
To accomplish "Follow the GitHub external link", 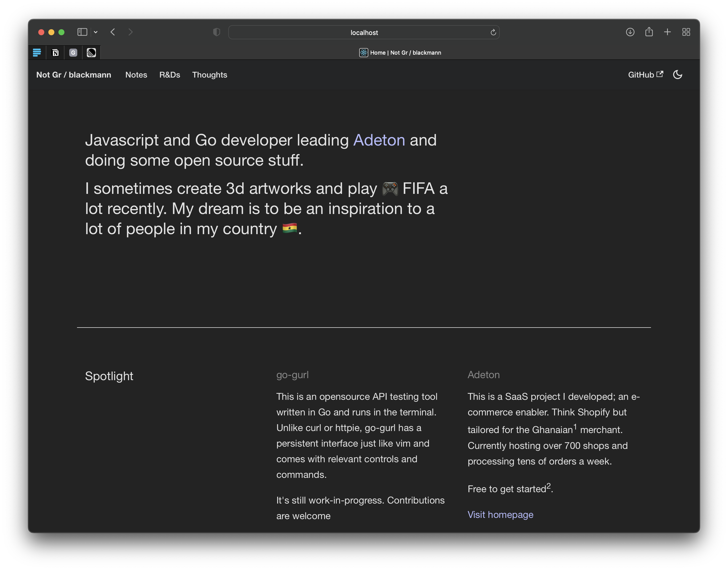I will (x=645, y=75).
